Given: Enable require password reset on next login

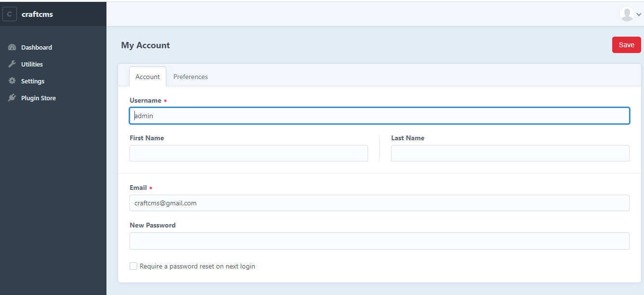Looking at the screenshot, I should 133,266.
